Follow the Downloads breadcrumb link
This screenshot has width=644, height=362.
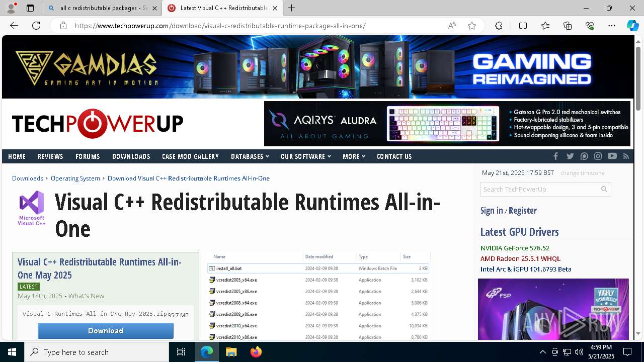[x=28, y=178]
